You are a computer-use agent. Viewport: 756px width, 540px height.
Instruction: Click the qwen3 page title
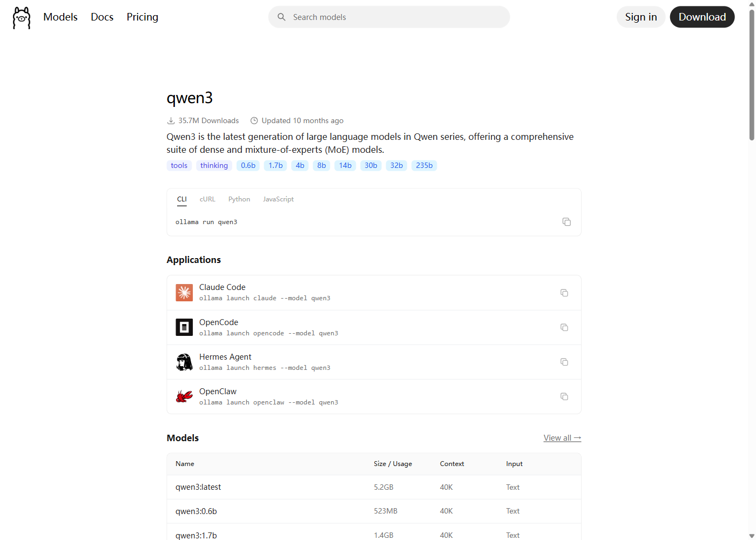(x=190, y=98)
